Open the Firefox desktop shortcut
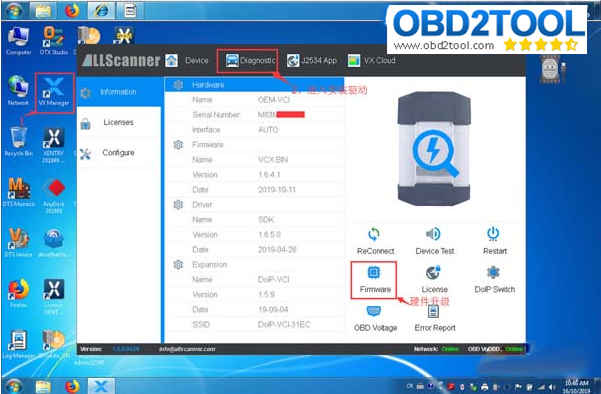The image size is (601, 394). click(18, 294)
